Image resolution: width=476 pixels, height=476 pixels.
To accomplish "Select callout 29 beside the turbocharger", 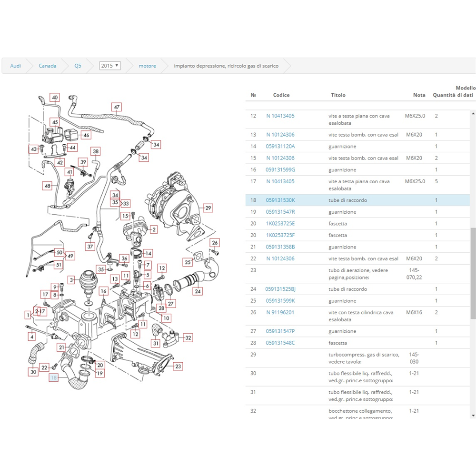I will pyautogui.click(x=208, y=208).
